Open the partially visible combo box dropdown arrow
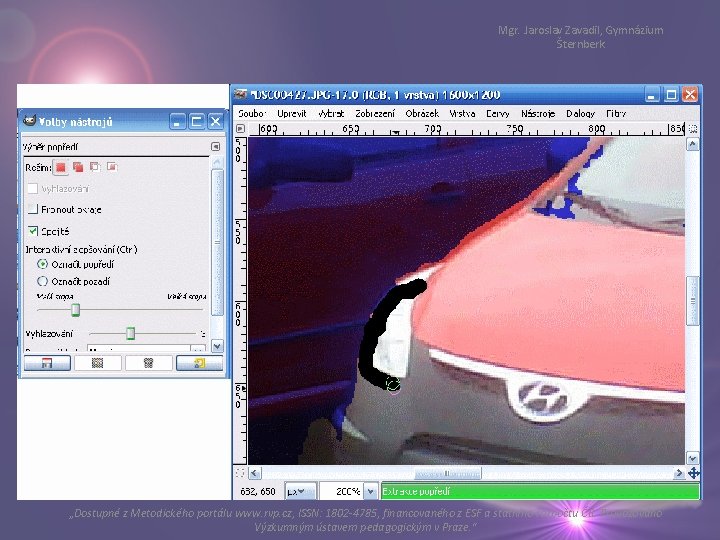The width and height of the screenshot is (720, 540). [198, 349]
